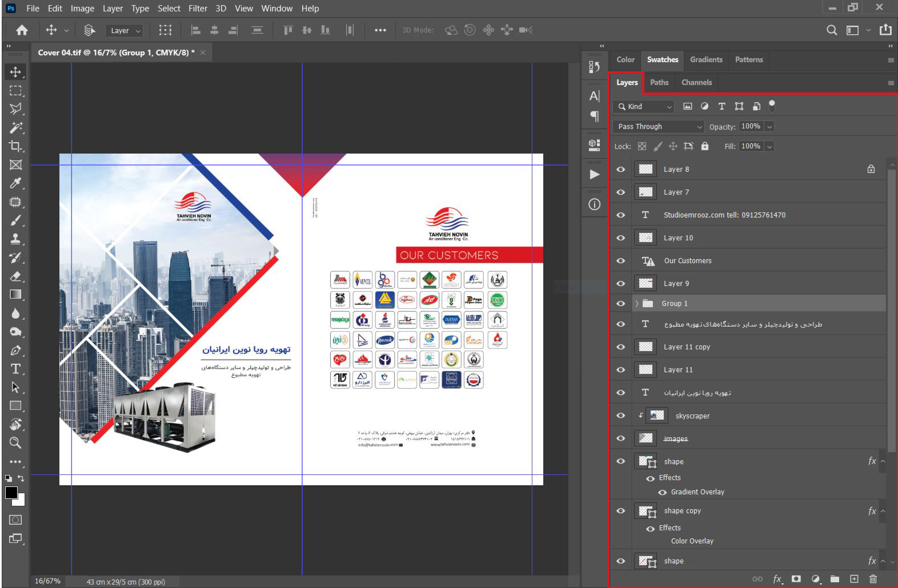Hide Layer 7 using its eye icon
Image resolution: width=898 pixels, height=588 pixels.
click(621, 192)
